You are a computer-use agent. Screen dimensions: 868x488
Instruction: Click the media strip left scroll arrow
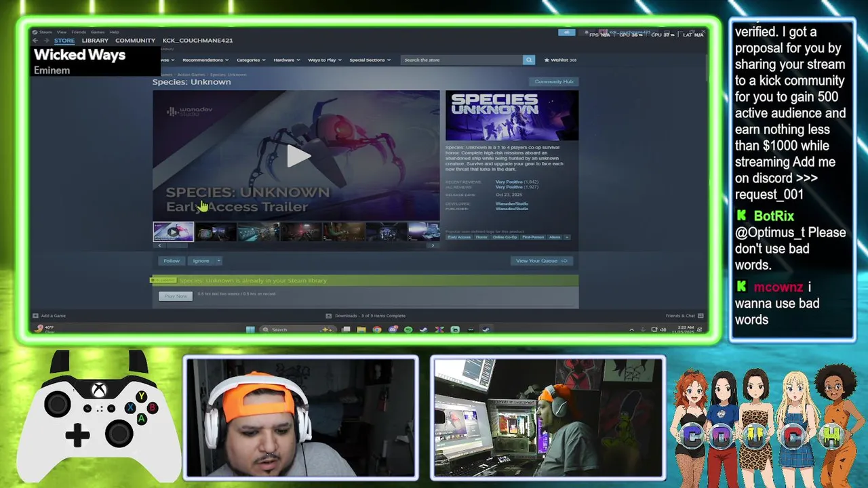pos(159,245)
